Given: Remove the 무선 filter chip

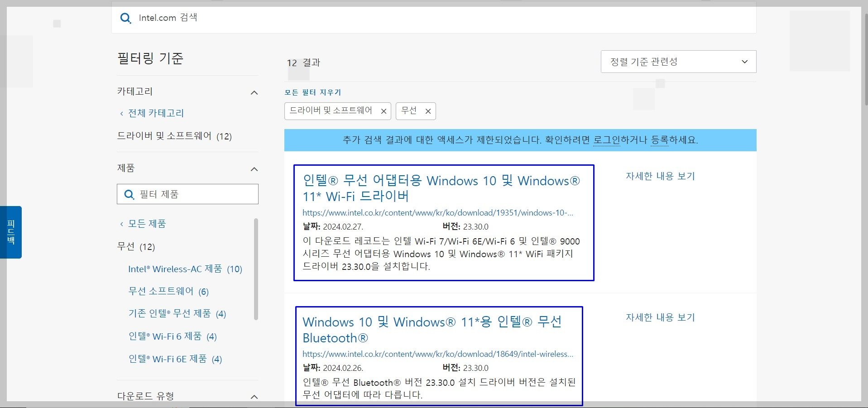Looking at the screenshot, I should 428,111.
